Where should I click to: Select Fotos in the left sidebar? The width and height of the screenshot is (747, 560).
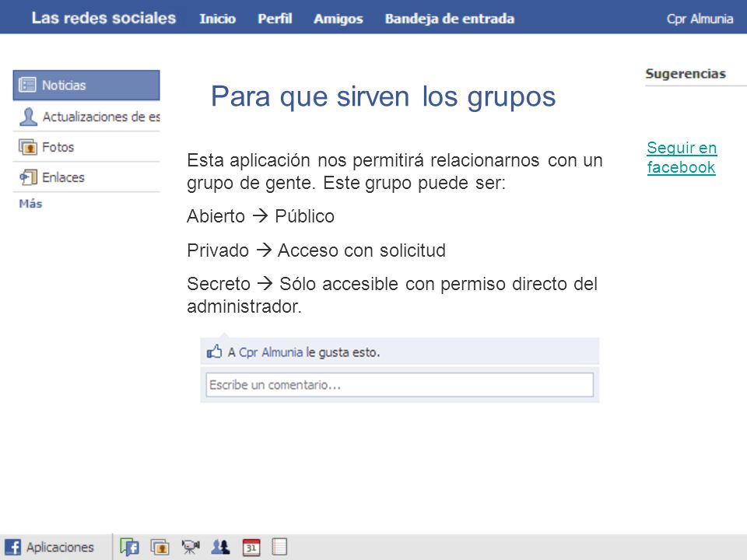pos(86,147)
